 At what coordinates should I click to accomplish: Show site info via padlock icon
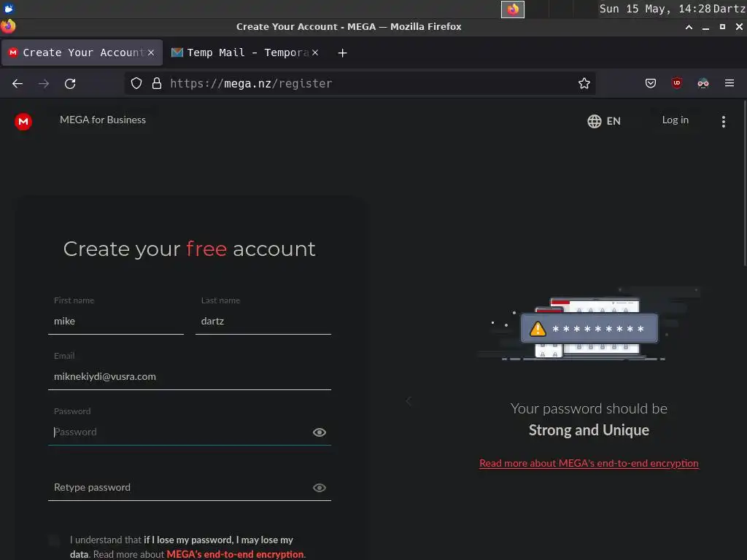[x=156, y=83]
